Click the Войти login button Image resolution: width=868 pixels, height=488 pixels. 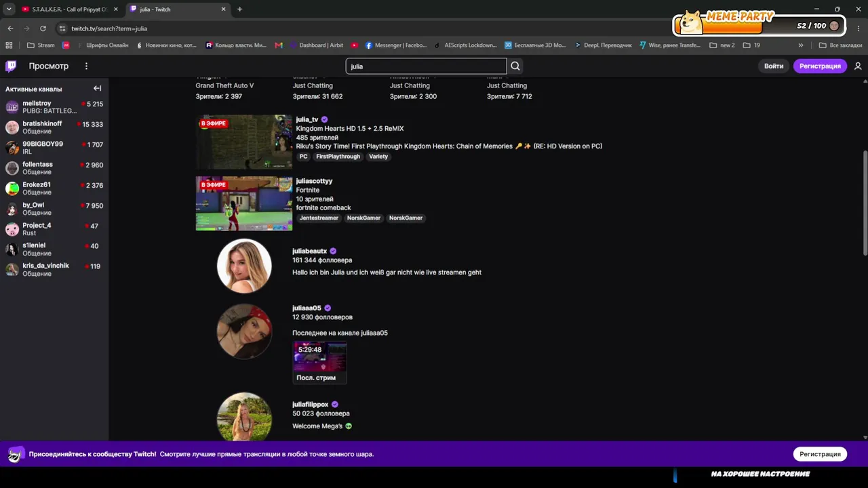tap(774, 66)
